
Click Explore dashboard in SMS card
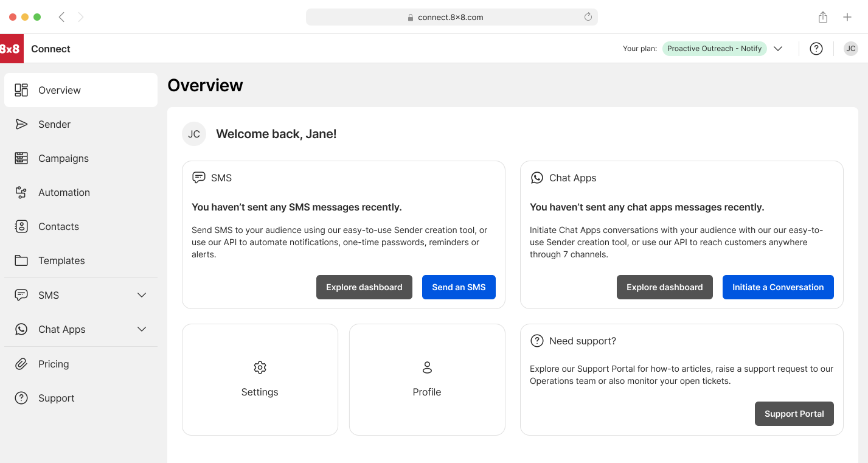pos(364,287)
